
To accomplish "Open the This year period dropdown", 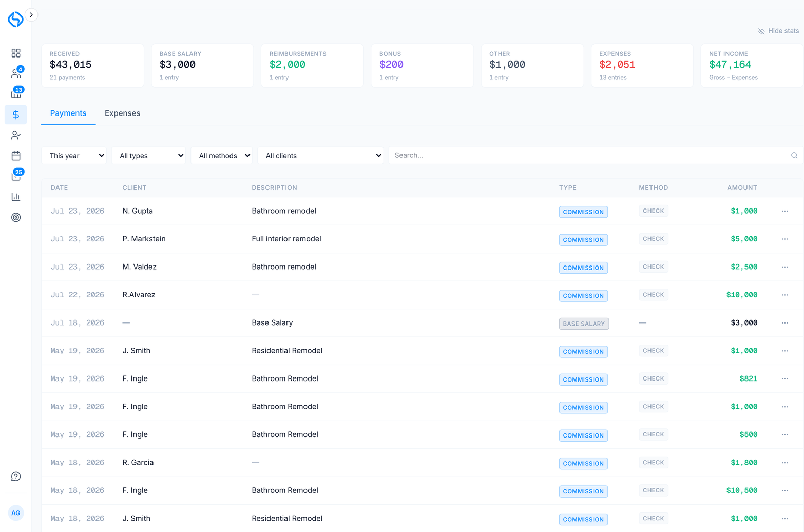I will click(74, 156).
